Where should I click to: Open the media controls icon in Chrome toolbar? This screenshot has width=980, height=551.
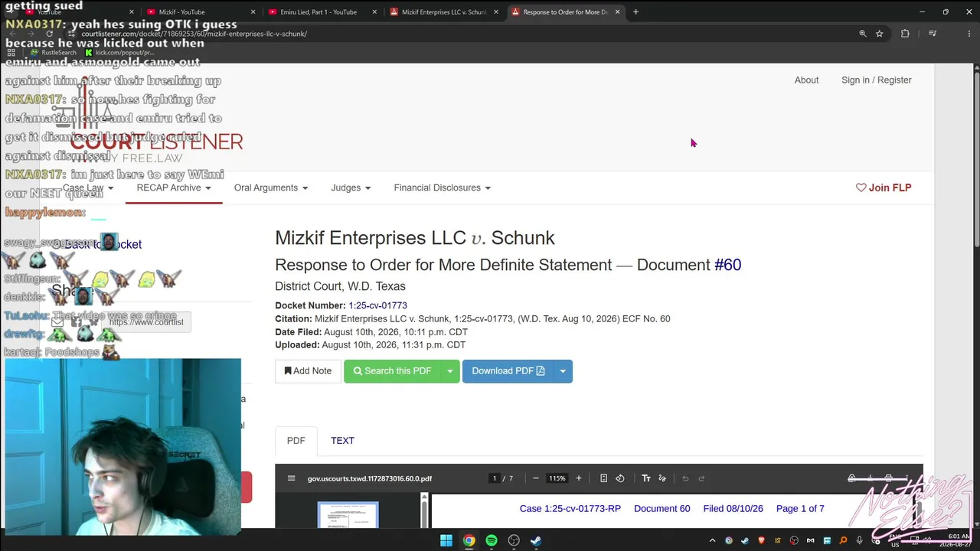933,34
